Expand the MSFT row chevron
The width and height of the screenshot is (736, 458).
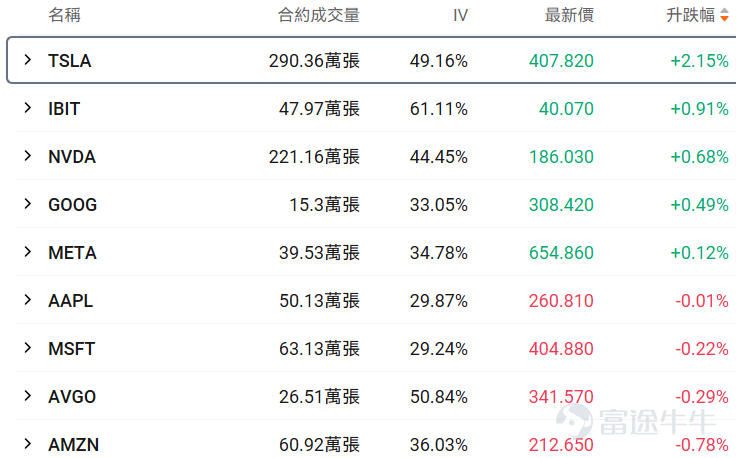[x=28, y=348]
